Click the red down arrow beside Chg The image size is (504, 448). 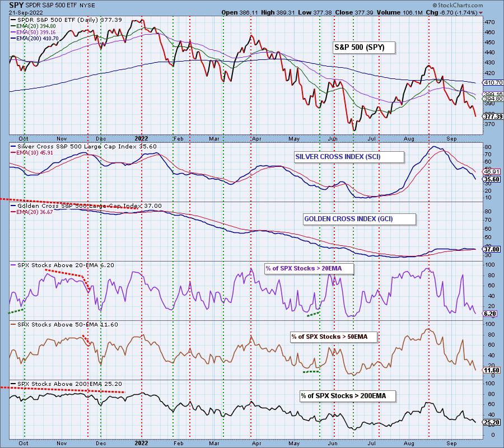[480, 13]
